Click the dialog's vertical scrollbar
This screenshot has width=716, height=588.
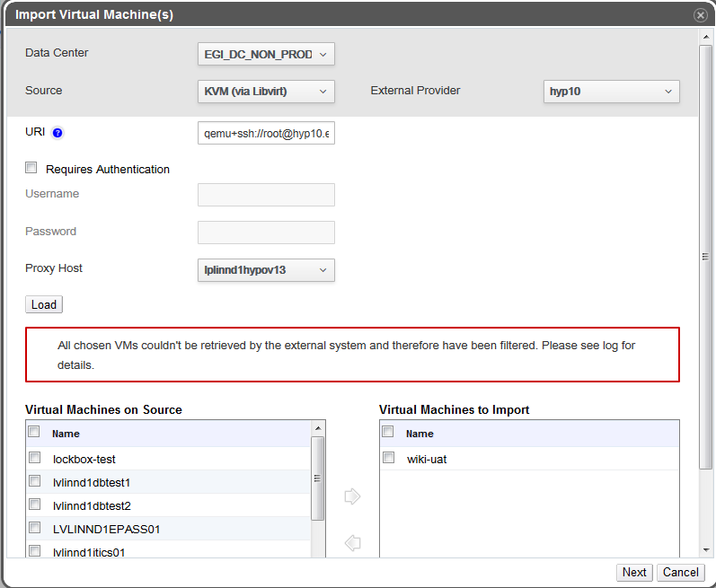pyautogui.click(x=705, y=256)
